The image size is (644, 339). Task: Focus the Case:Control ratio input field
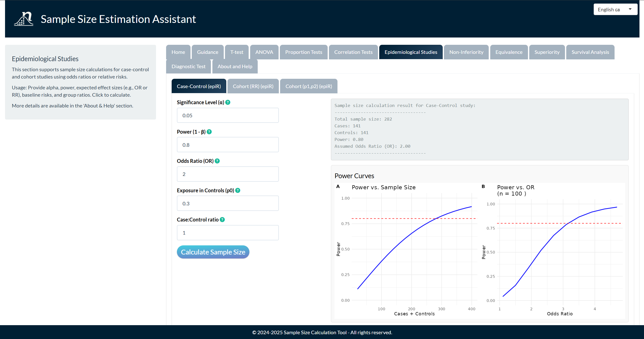(x=228, y=233)
